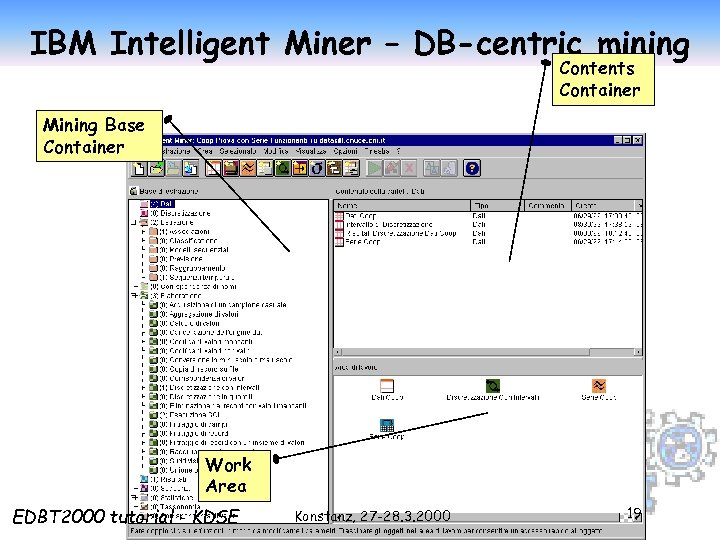The width and height of the screenshot is (720, 540).
Task: Select the Raggruppamento folder in the tree
Action: pyautogui.click(x=192, y=268)
